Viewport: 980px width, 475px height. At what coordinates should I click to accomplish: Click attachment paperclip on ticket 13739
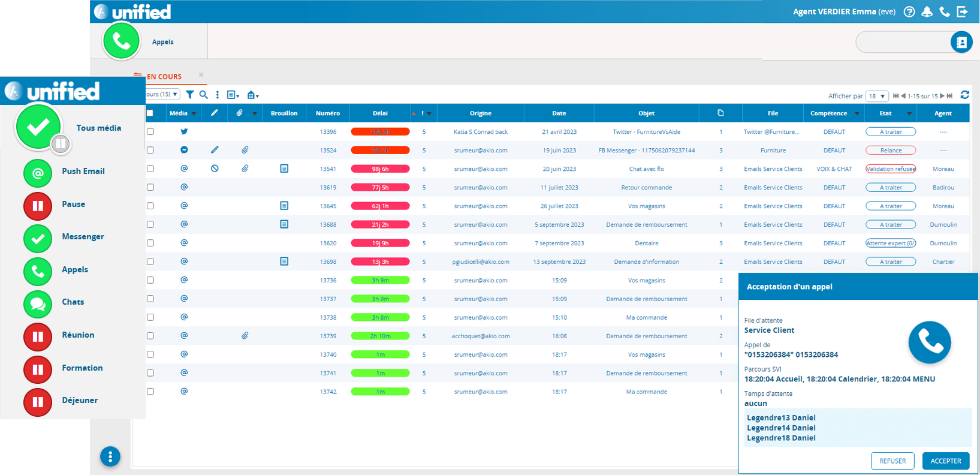coord(245,336)
